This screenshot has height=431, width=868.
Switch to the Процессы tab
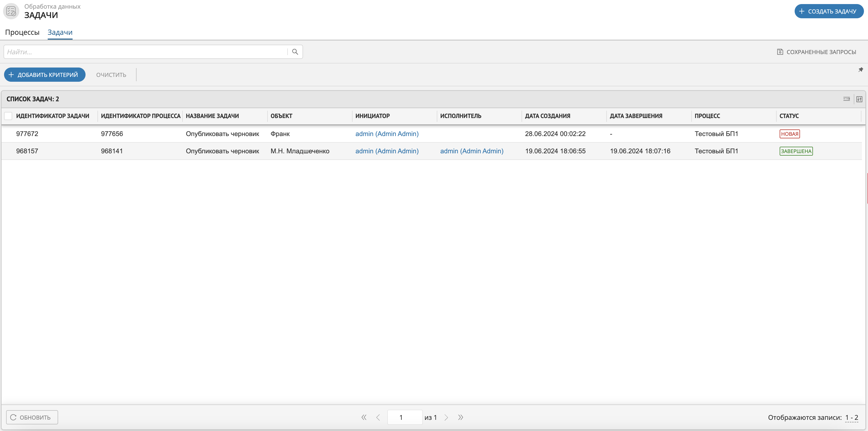point(22,32)
